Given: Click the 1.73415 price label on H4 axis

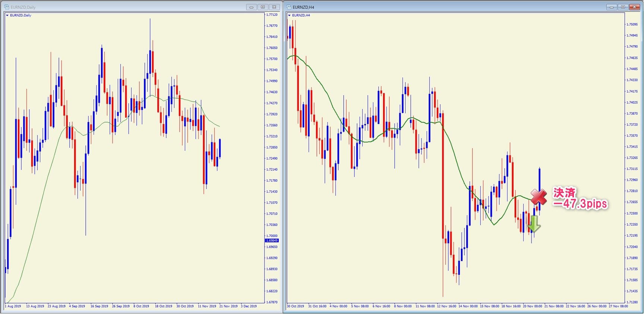Looking at the screenshot, I should [x=632, y=147].
